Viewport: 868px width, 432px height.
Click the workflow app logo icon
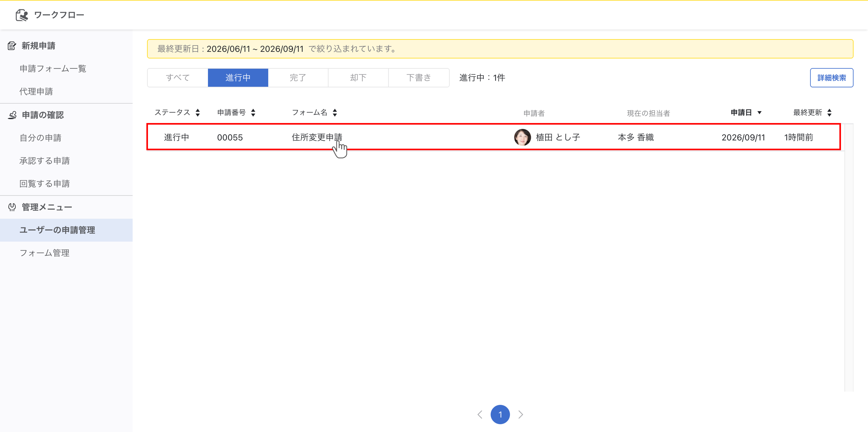tap(22, 15)
